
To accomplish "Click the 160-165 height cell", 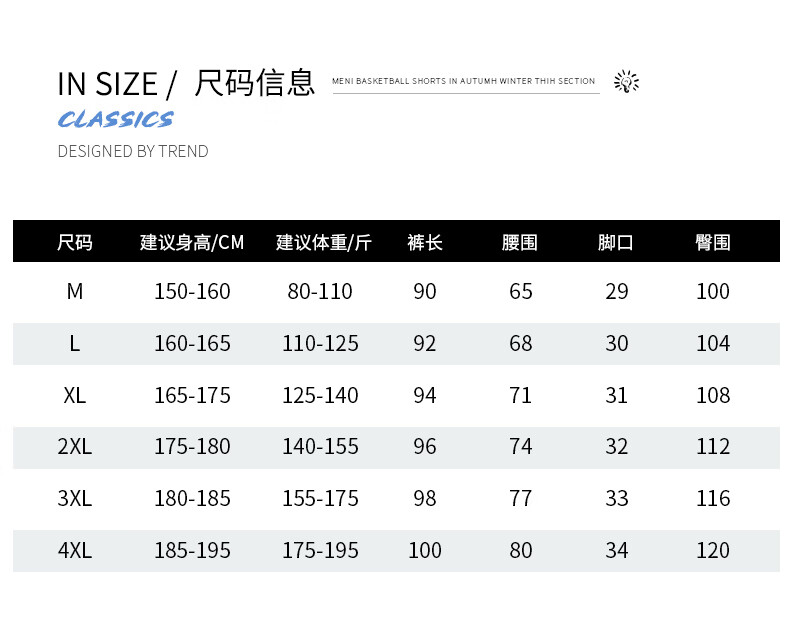I will click(192, 344).
